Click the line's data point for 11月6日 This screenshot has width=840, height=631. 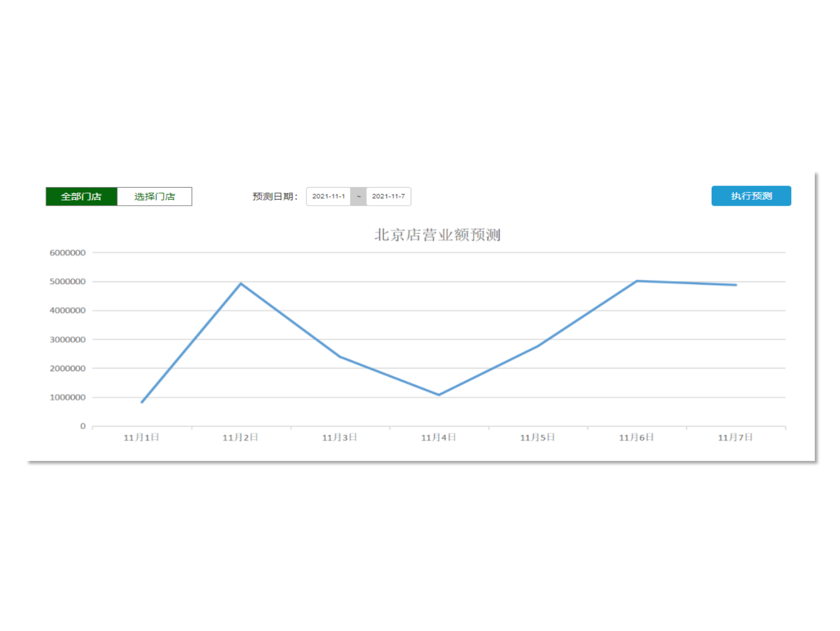(x=637, y=281)
